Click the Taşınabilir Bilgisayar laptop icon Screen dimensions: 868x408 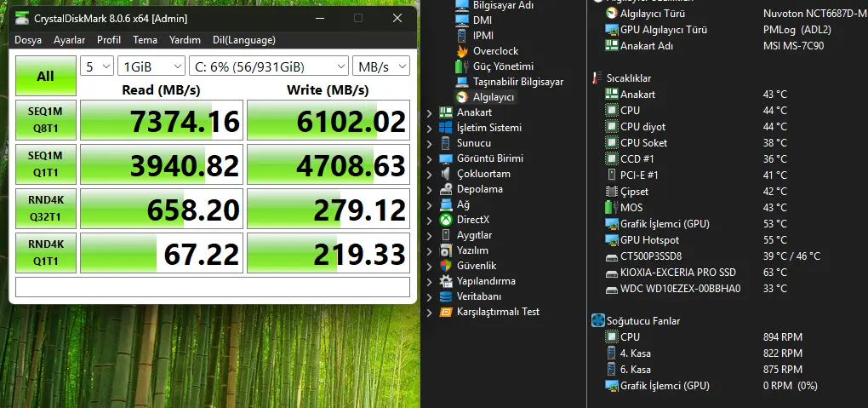tap(462, 82)
